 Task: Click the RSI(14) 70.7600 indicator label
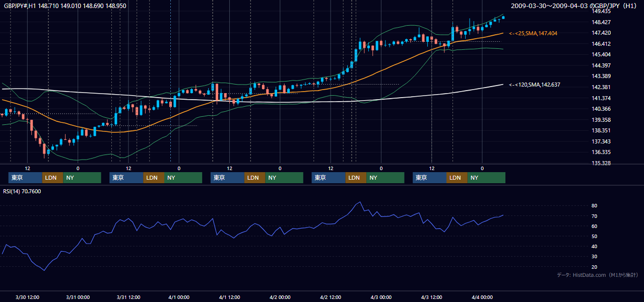(x=22, y=191)
